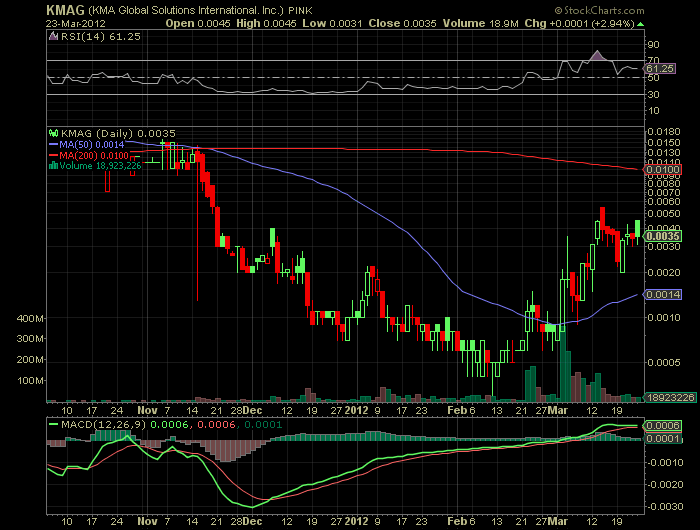
Task: Click the Volume 18.9M header value
Action: pos(480,24)
